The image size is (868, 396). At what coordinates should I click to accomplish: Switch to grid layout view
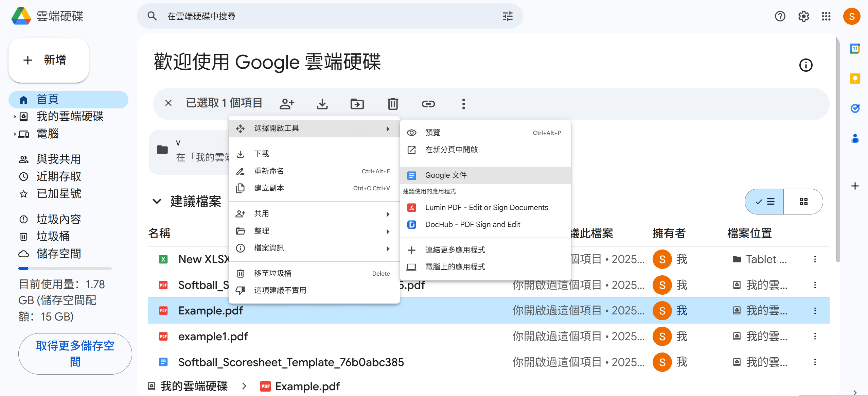pos(803,202)
